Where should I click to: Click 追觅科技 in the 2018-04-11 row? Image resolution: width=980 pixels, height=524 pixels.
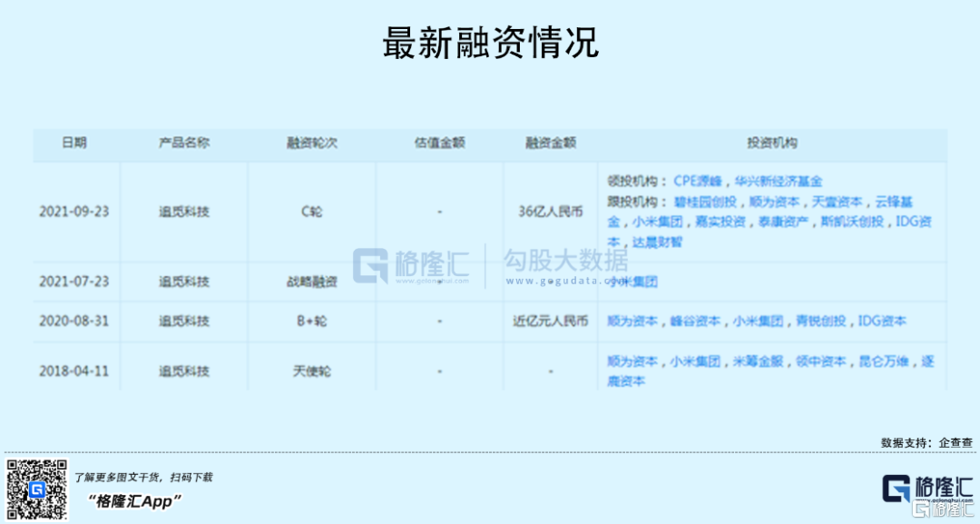(183, 371)
